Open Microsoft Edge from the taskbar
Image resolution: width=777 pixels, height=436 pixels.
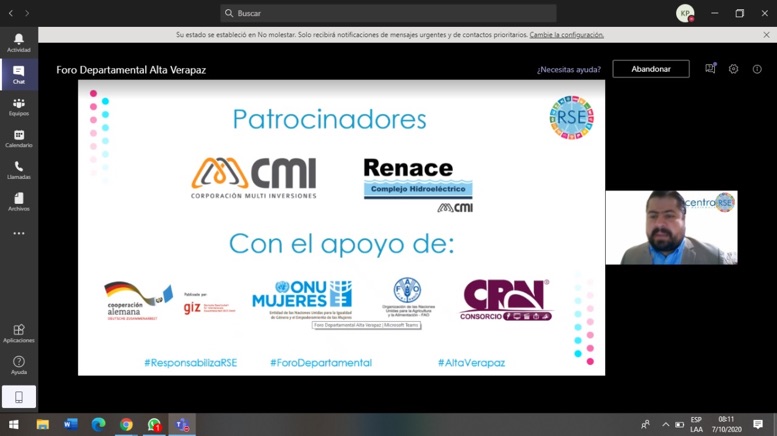pos(98,425)
